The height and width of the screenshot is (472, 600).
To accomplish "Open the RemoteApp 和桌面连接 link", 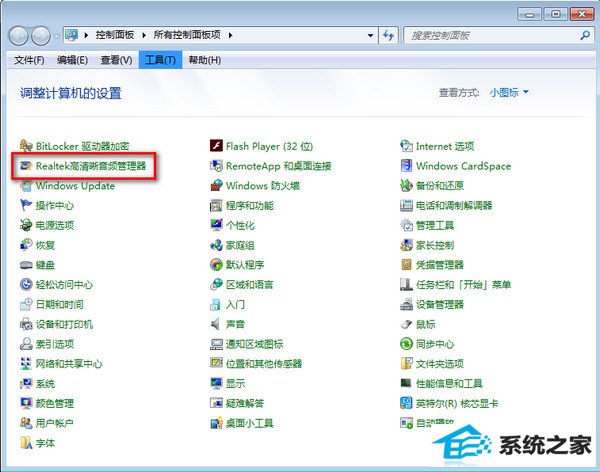I will click(279, 166).
